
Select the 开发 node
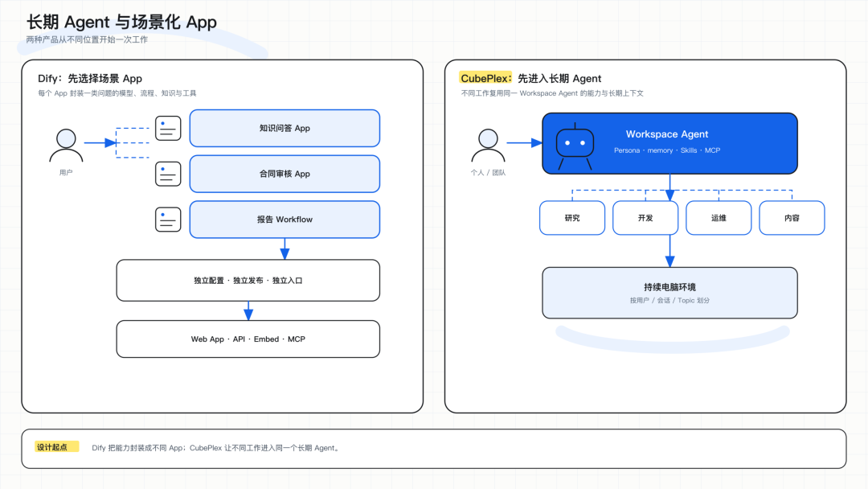click(645, 218)
